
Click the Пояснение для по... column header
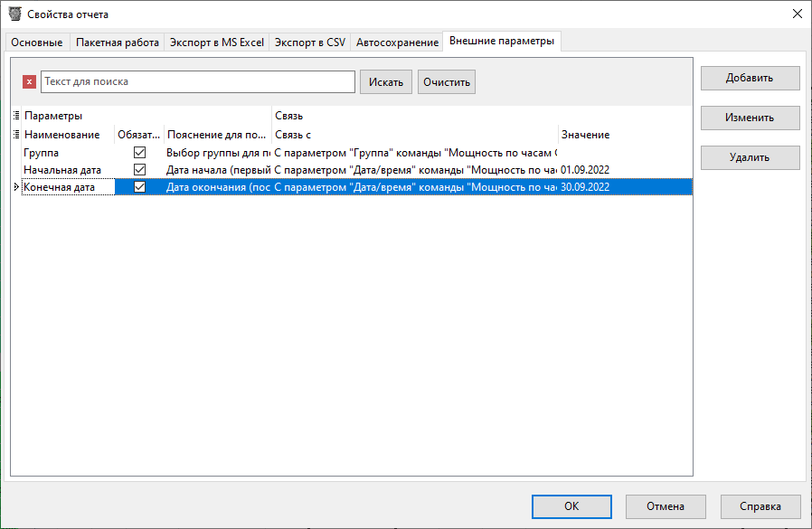pos(218,135)
